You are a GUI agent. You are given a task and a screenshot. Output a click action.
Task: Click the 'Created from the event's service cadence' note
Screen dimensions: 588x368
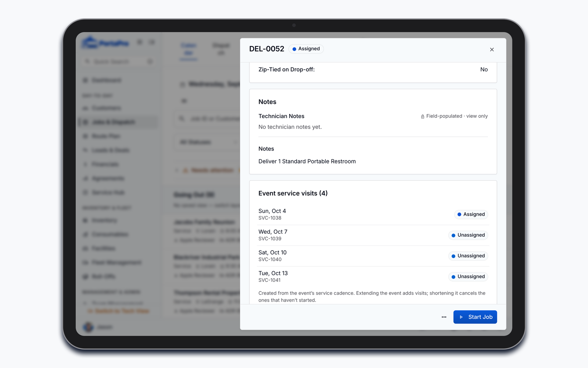click(372, 297)
